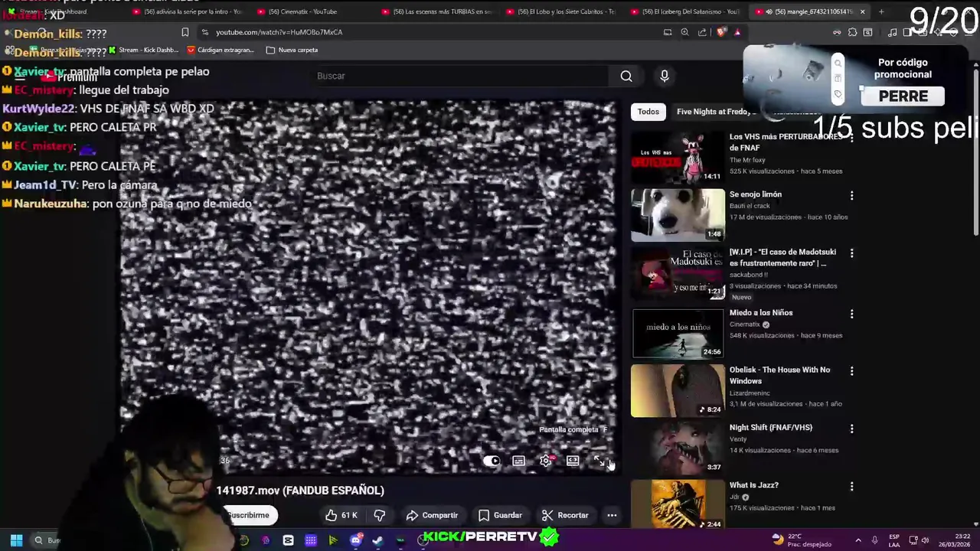980x551 pixels.
Task: Open Discord icon in taskbar
Action: point(355,540)
